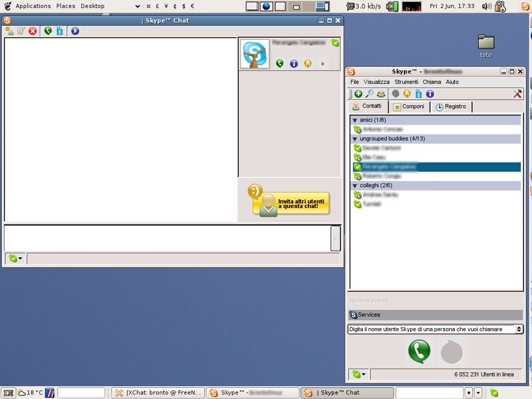Switch to the Registro tab
Screen dimensions: 532x399
(451, 106)
